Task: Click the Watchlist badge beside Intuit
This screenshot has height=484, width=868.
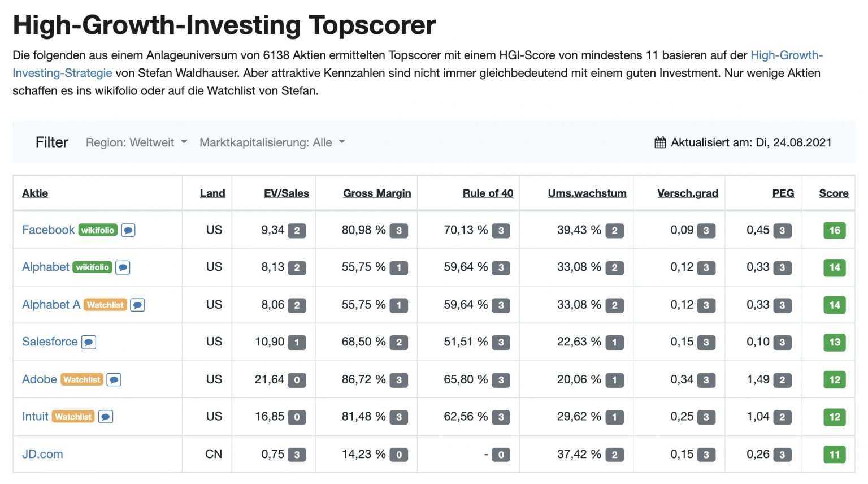Action: tap(73, 417)
